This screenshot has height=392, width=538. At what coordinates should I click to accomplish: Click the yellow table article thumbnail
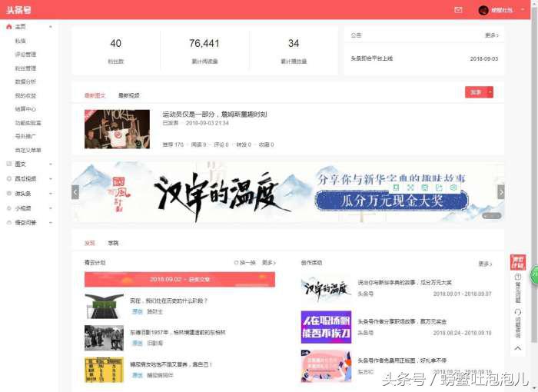(105, 370)
